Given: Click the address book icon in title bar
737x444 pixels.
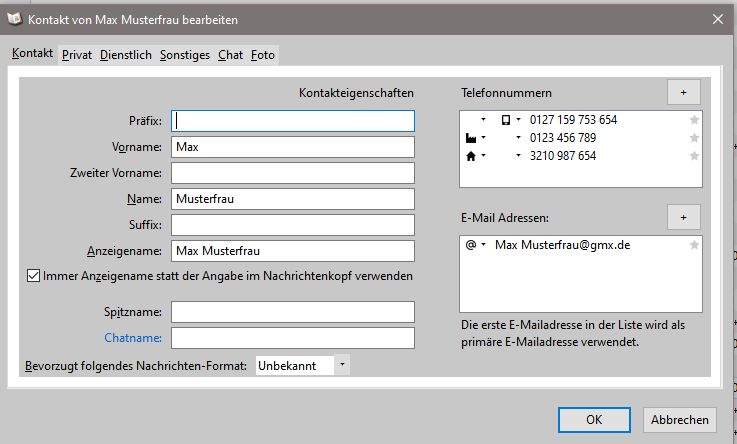Looking at the screenshot, I should 15,19.
